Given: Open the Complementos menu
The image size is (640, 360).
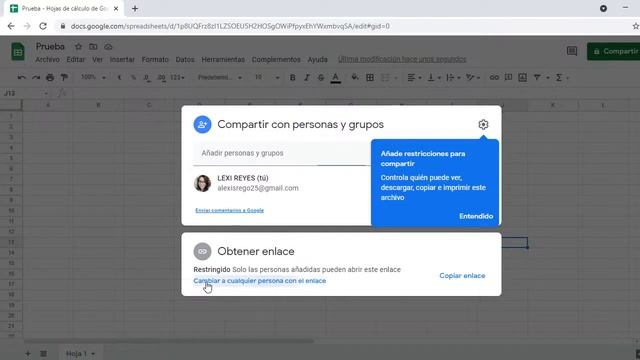Looking at the screenshot, I should tap(276, 60).
